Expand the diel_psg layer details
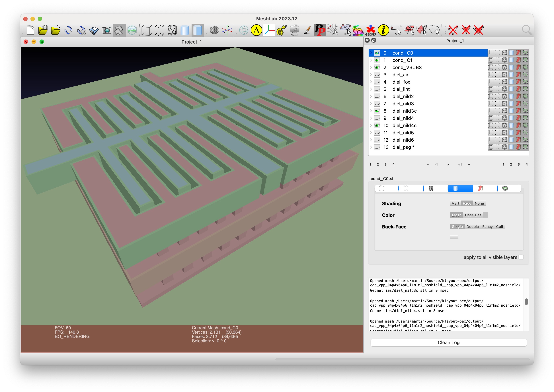Screen dimensions: 554x392 tap(371, 147)
